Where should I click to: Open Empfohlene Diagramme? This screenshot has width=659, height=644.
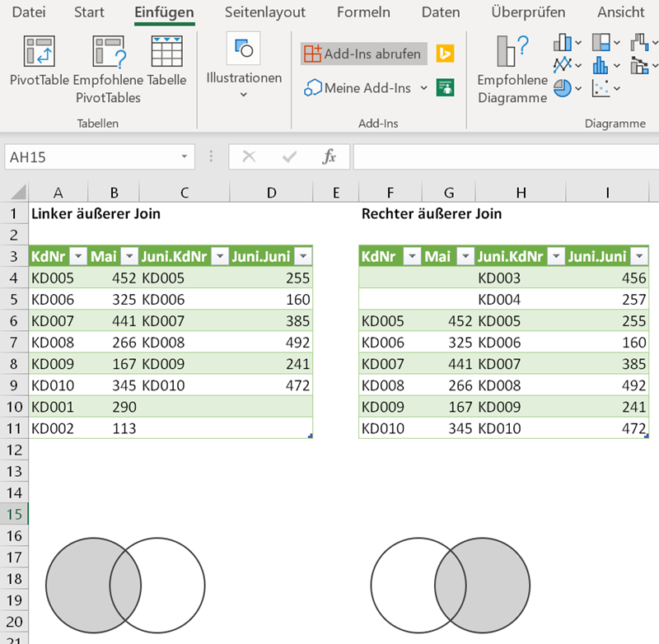point(512,52)
